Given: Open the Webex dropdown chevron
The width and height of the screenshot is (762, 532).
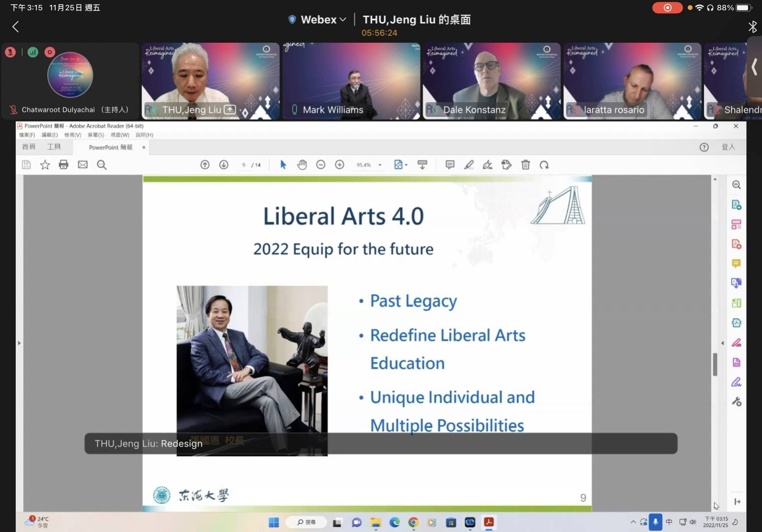Looking at the screenshot, I should 343,19.
